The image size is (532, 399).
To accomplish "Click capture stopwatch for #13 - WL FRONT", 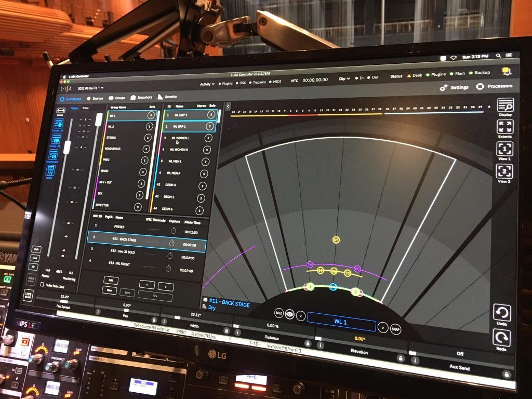I will 168,269.
